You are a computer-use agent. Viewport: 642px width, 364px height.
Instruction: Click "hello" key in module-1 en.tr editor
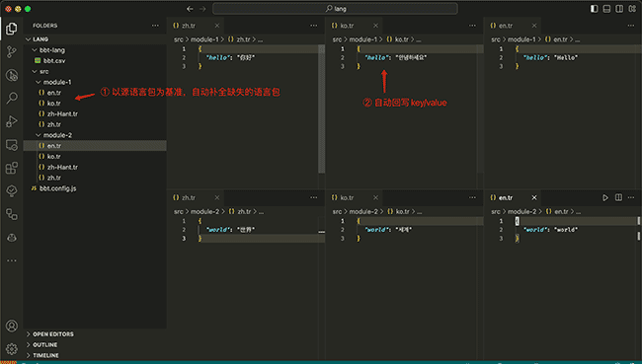coord(534,57)
